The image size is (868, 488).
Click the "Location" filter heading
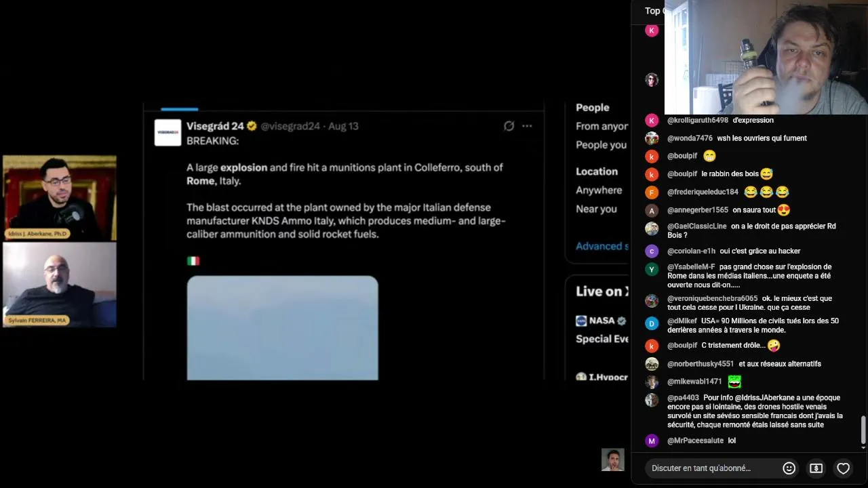(x=597, y=171)
